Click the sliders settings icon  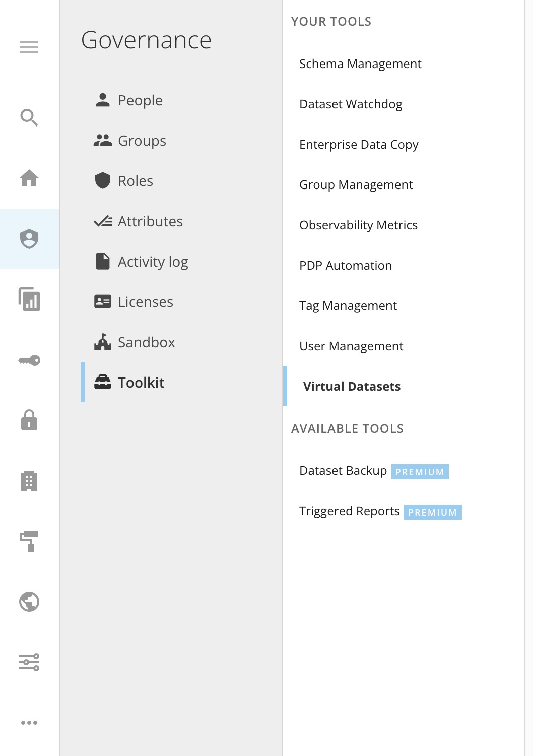point(29,662)
